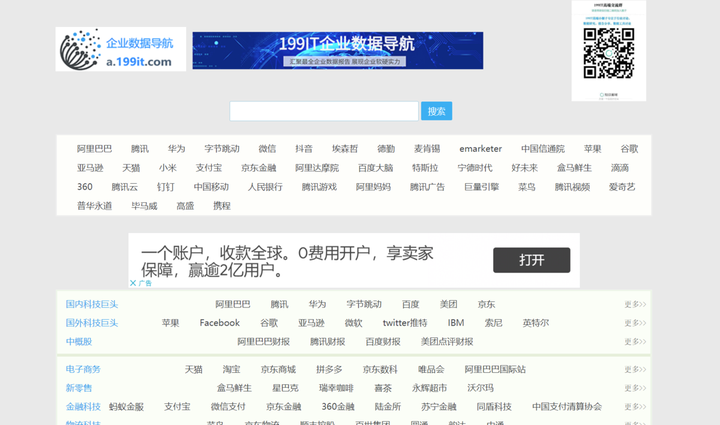Open 阿里巴巴国际站 link

495,369
